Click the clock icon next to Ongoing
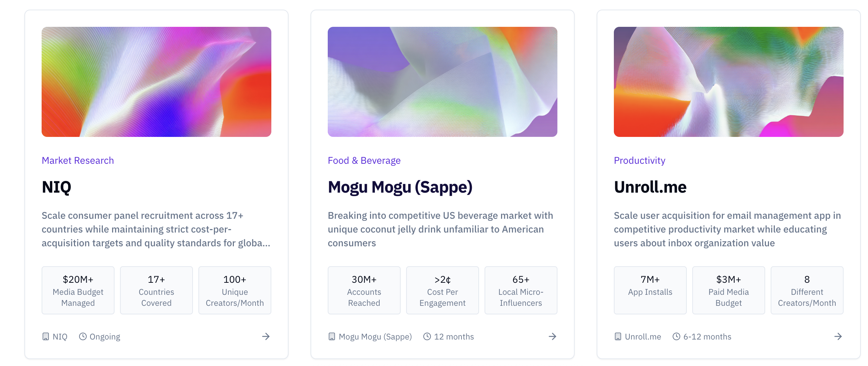This screenshot has height=366, width=868. 83,336
